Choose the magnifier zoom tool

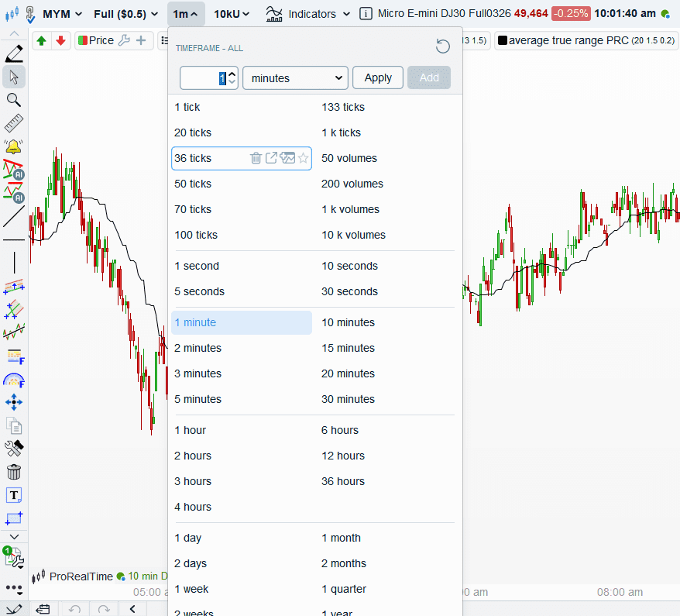14,100
